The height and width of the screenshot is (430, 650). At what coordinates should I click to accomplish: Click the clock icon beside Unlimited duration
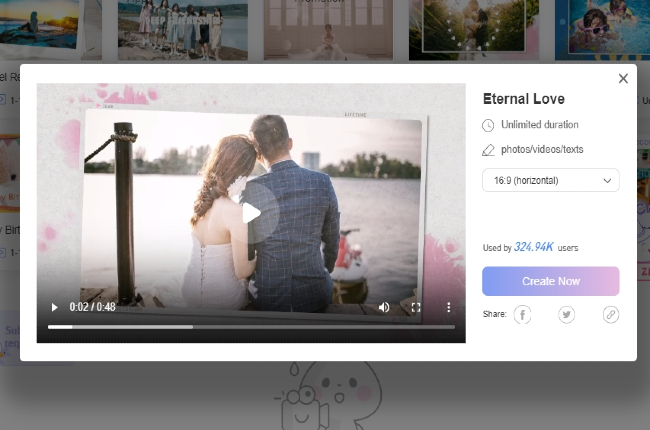488,125
